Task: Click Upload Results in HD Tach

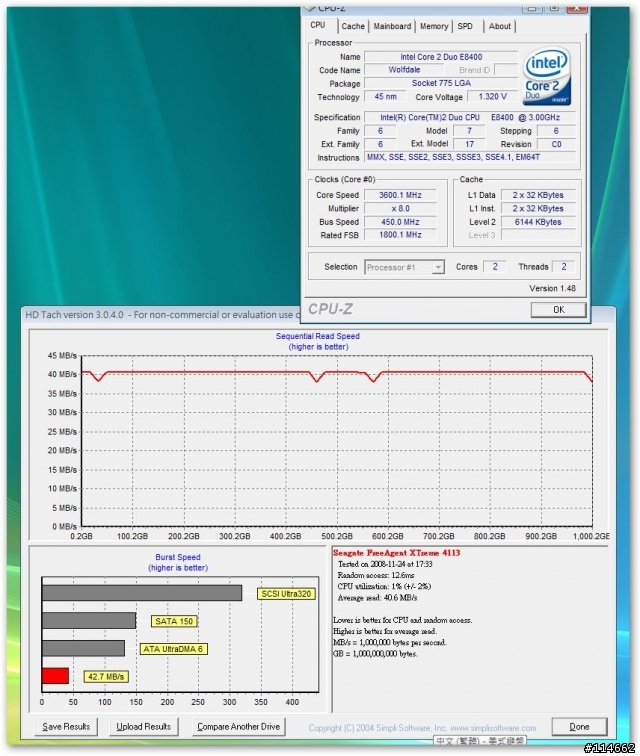Action: (144, 727)
